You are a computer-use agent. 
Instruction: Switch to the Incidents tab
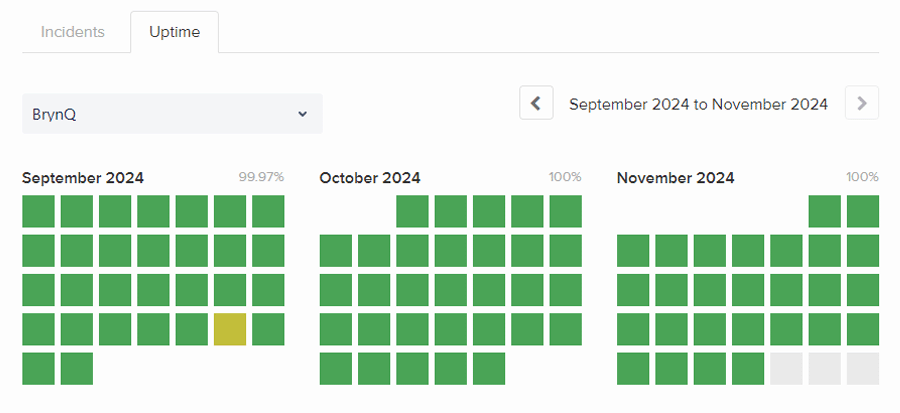[73, 32]
